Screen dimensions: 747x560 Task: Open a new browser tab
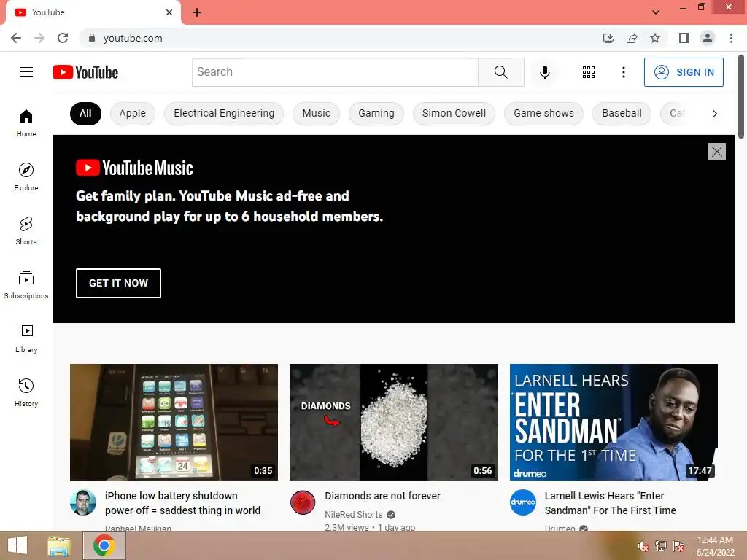point(197,12)
